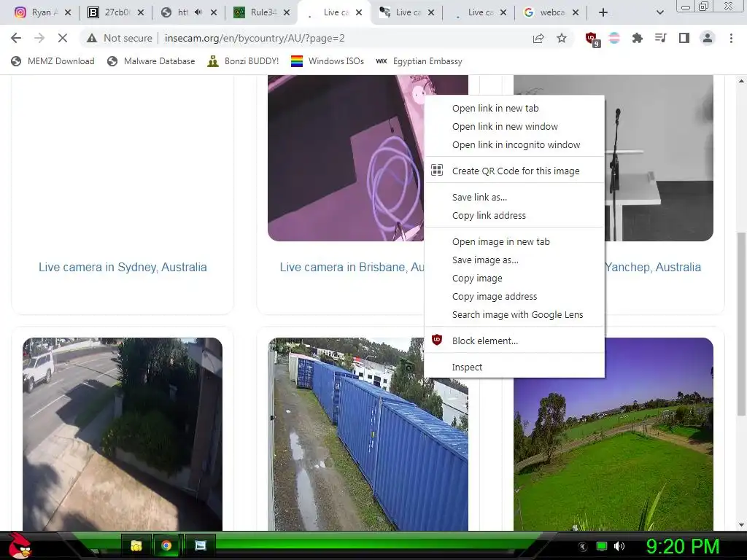The image size is (747, 560).
Task: Choose Inspect from context menu
Action: [x=514, y=367]
